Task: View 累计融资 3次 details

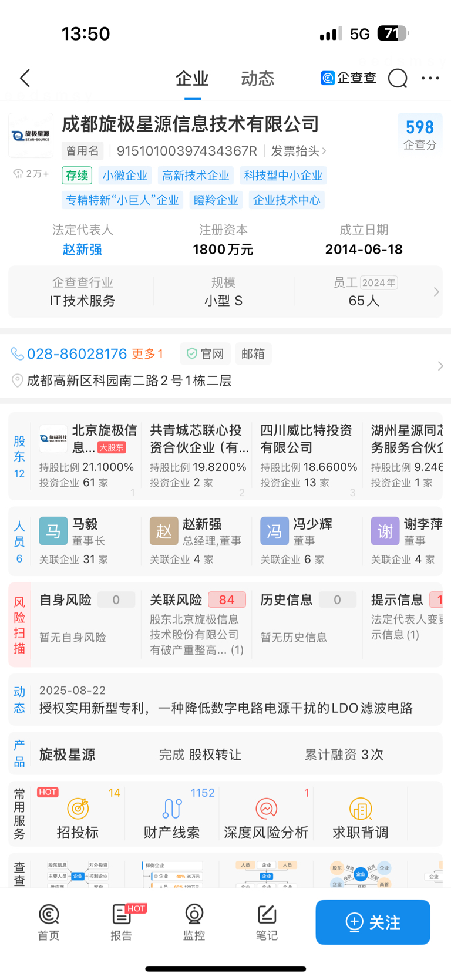Action: tap(344, 755)
